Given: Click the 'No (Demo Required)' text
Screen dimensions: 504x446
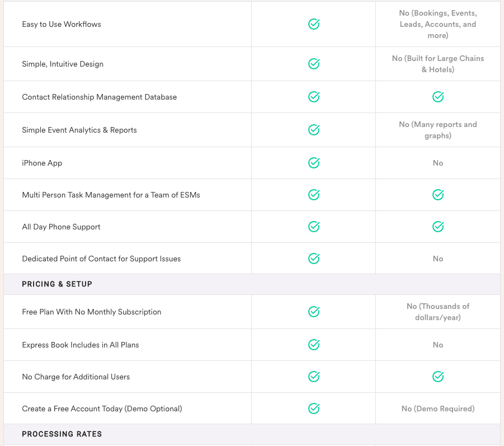Looking at the screenshot, I should coord(438,409).
